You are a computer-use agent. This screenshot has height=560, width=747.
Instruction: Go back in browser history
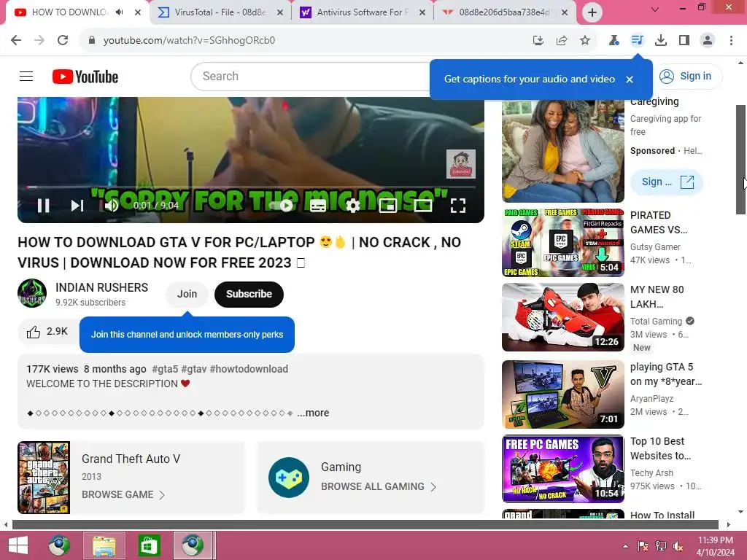click(16, 41)
